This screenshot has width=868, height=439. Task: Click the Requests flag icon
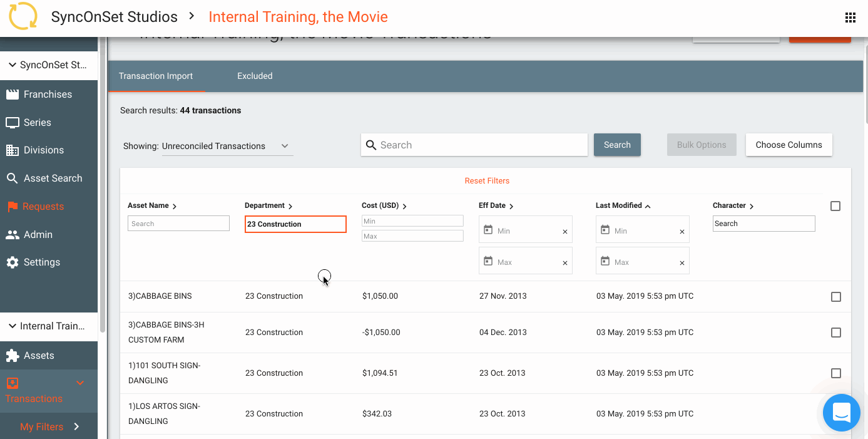pyautogui.click(x=13, y=207)
